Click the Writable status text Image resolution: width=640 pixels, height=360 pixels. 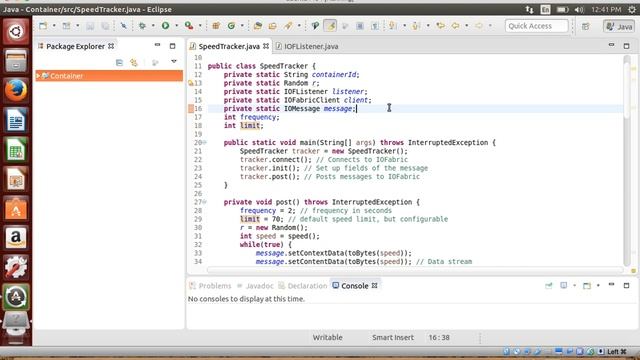click(x=327, y=338)
